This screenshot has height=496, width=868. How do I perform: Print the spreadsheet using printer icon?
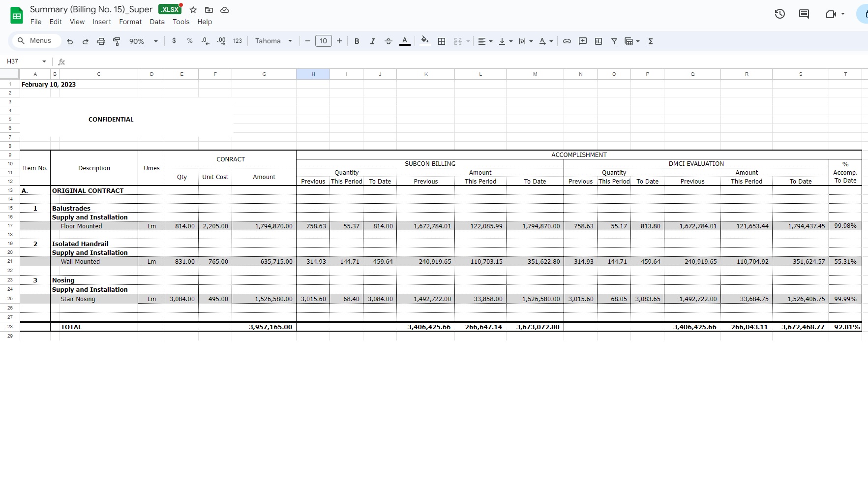tap(101, 41)
